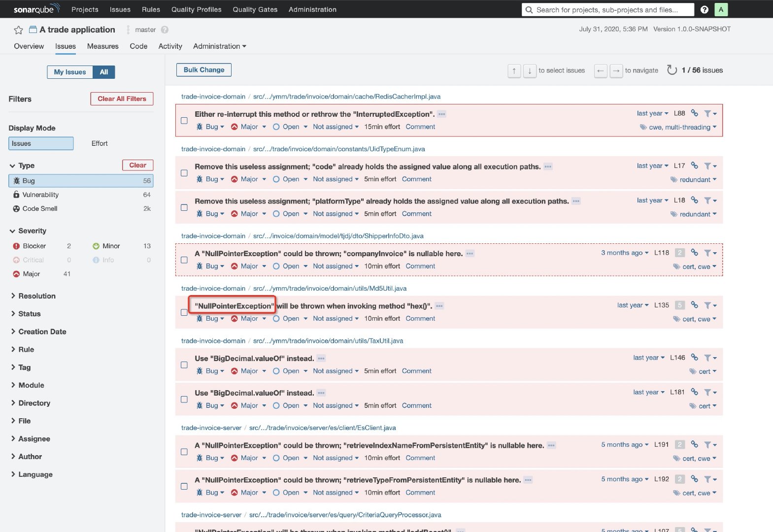Expand the Assignee filter
The image size is (773, 532).
pos(31,438)
